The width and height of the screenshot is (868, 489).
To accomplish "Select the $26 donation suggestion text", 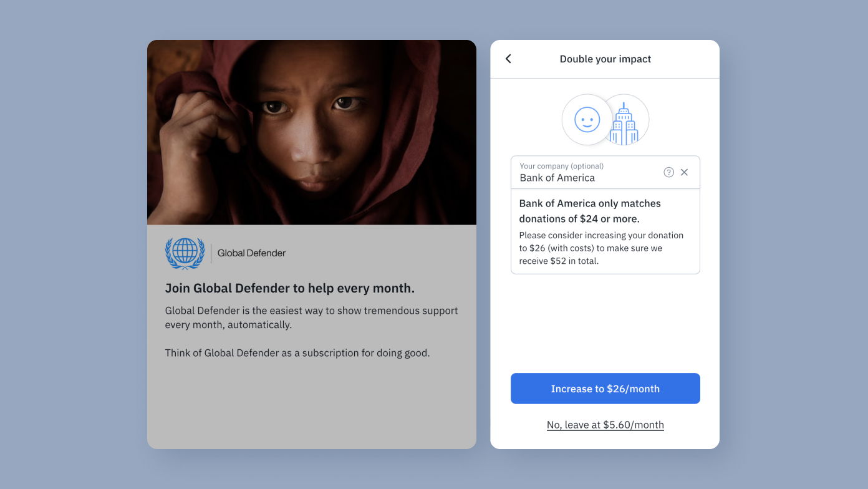I will click(x=601, y=248).
